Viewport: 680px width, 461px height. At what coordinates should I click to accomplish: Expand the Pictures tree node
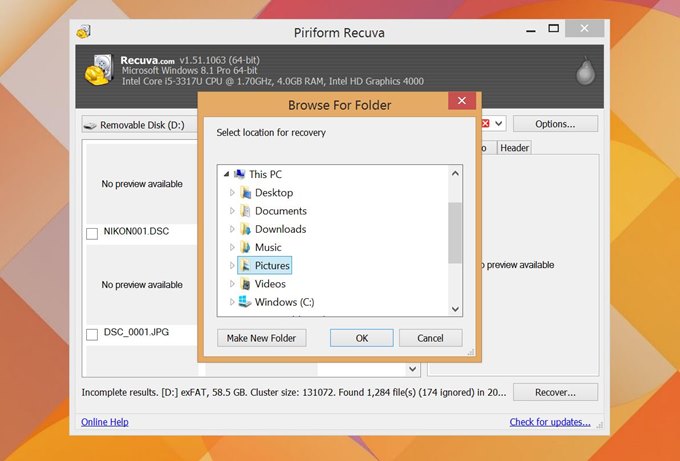coord(232,265)
